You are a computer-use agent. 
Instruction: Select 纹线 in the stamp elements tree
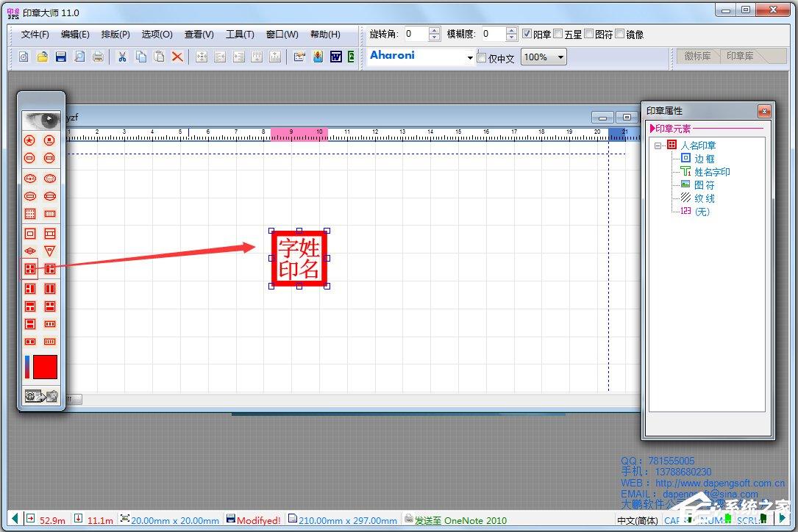(705, 198)
